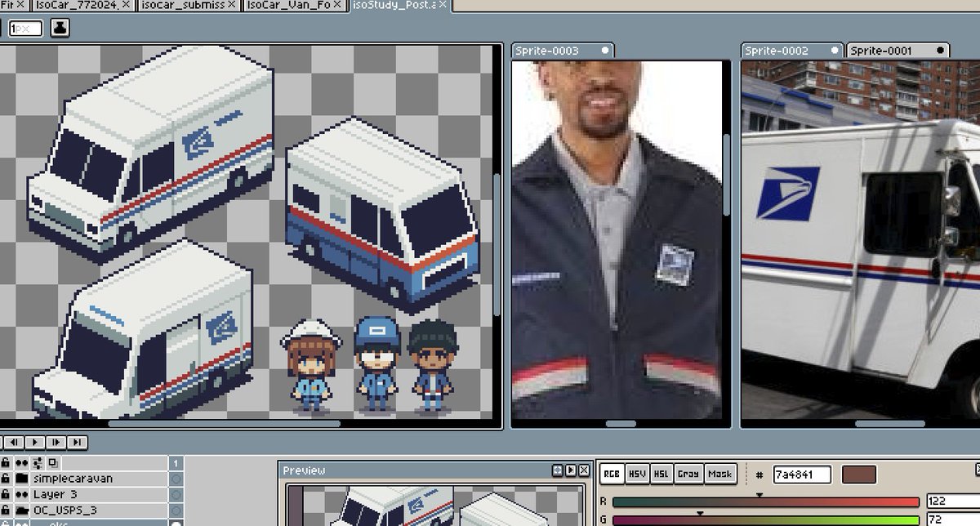
Task: Open the Sprite-0002 tab
Action: click(x=792, y=51)
